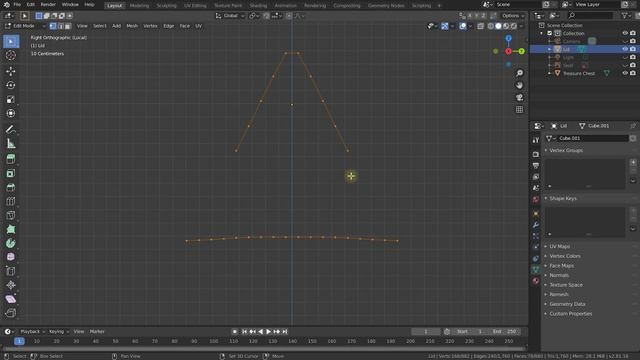The width and height of the screenshot is (640, 360).
Task: Select the Poly Build tool
Action: pyautogui.click(x=11, y=229)
